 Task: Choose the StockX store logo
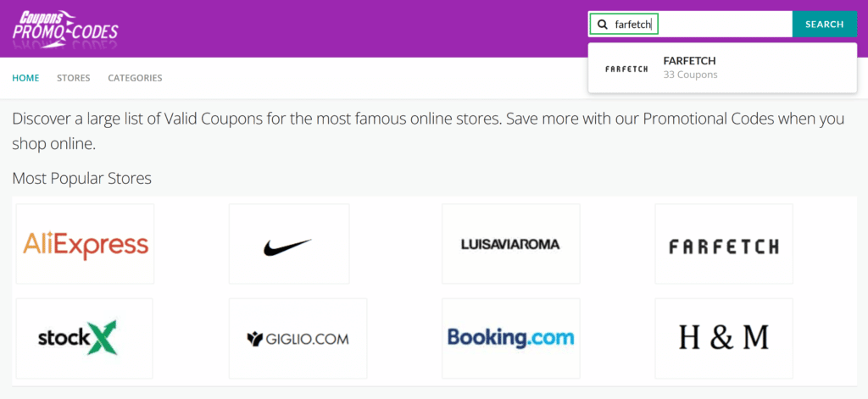84,337
